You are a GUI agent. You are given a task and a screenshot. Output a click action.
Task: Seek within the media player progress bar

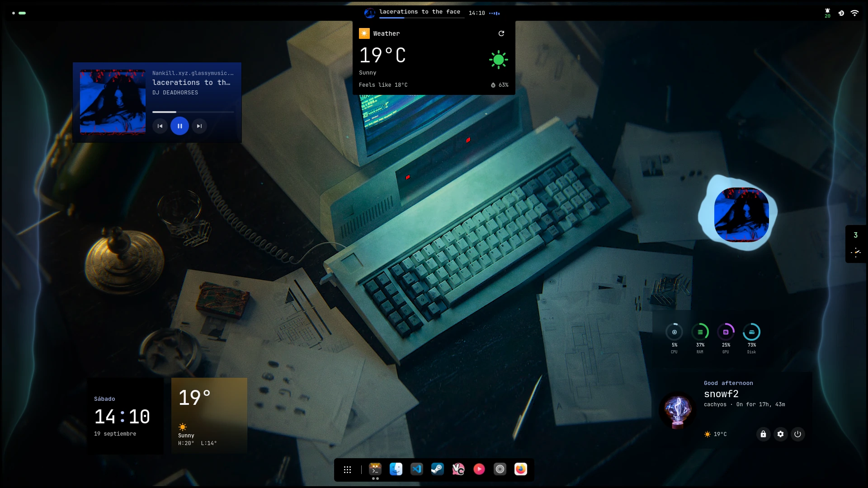point(193,112)
